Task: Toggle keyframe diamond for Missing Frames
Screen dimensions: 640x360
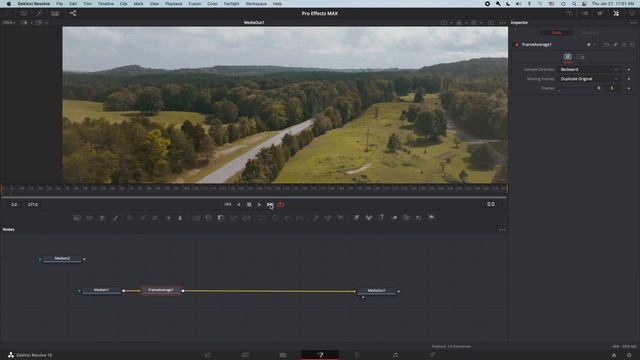Action: coord(629,79)
